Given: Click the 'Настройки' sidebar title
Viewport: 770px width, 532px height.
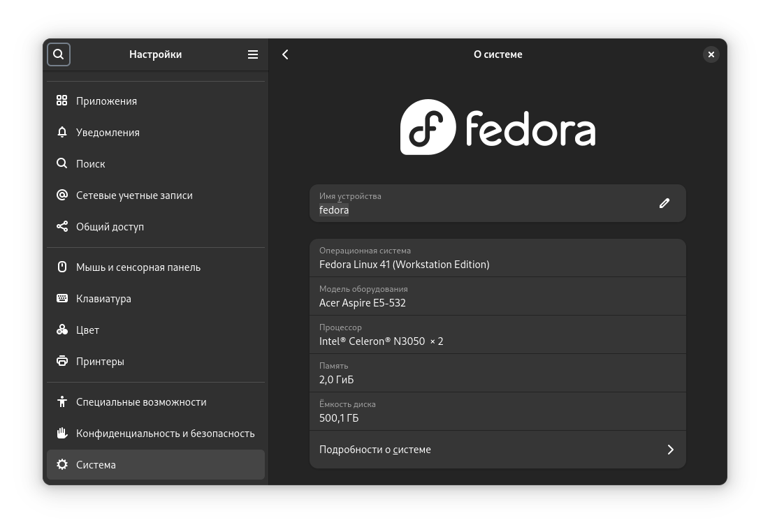Looking at the screenshot, I should 155,54.
